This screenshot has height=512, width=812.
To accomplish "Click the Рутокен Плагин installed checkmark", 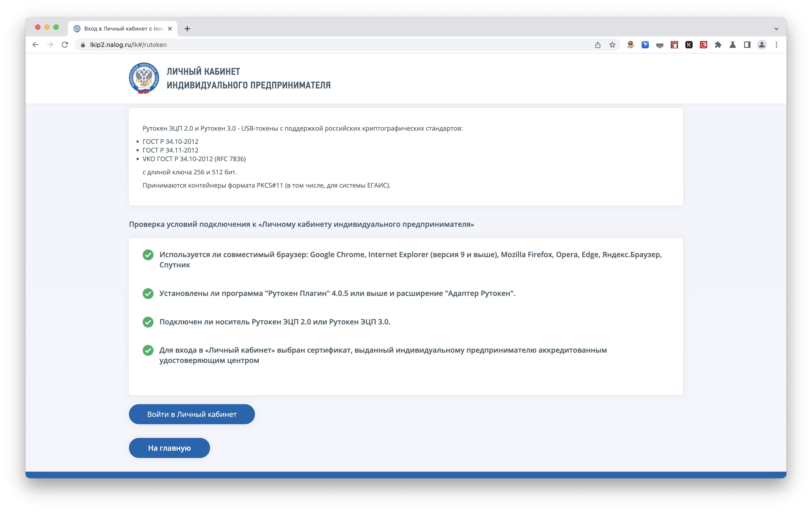I will 148,294.
